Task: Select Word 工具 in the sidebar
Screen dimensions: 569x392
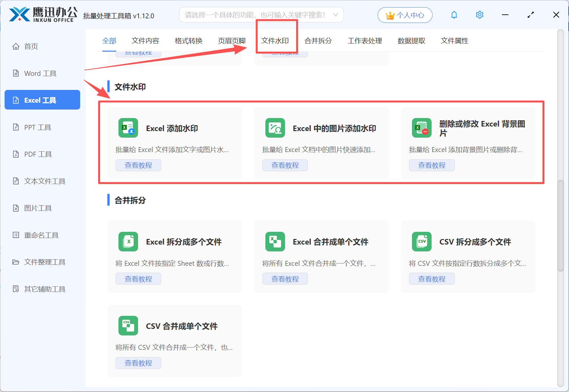Action: 40,74
